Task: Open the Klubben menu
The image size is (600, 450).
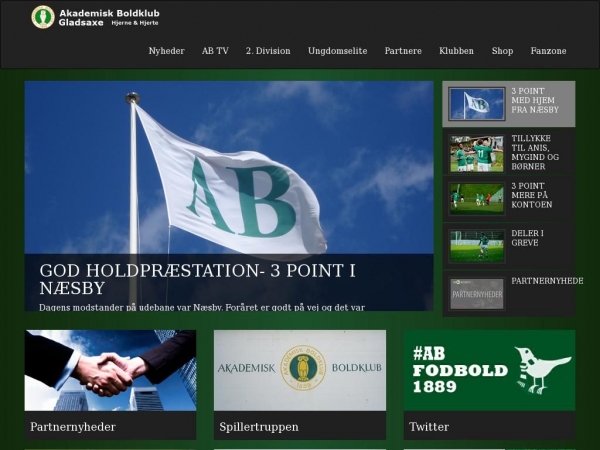Action: pyautogui.click(x=456, y=51)
